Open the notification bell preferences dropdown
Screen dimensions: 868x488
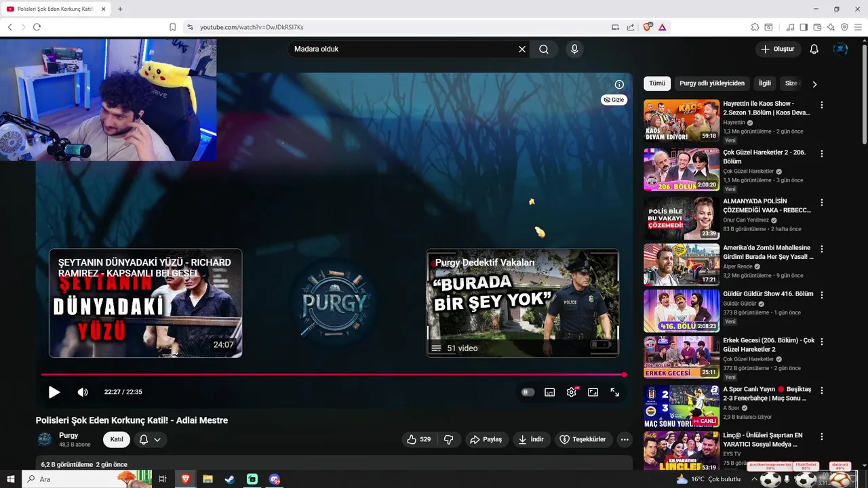point(150,439)
